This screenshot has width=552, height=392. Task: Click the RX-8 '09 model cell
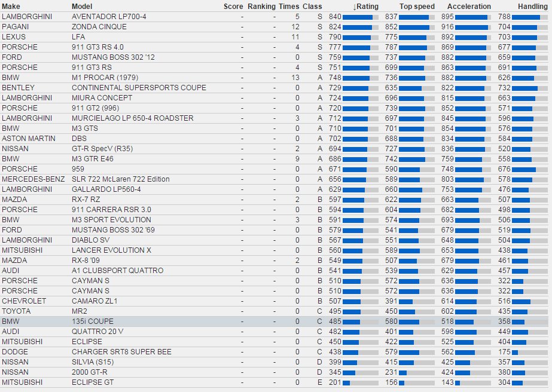(x=86, y=261)
